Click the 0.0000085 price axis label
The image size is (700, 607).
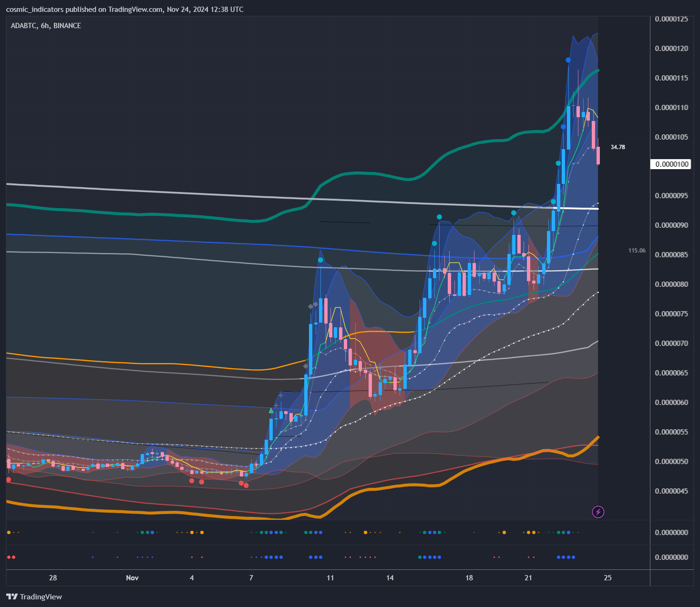click(x=671, y=255)
